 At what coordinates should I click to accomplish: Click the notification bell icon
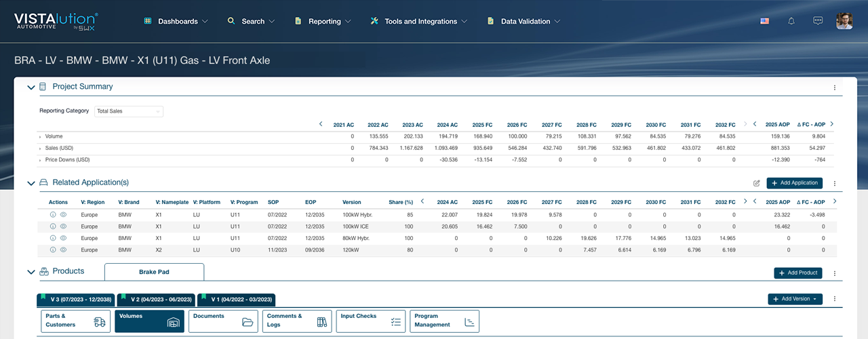[791, 21]
